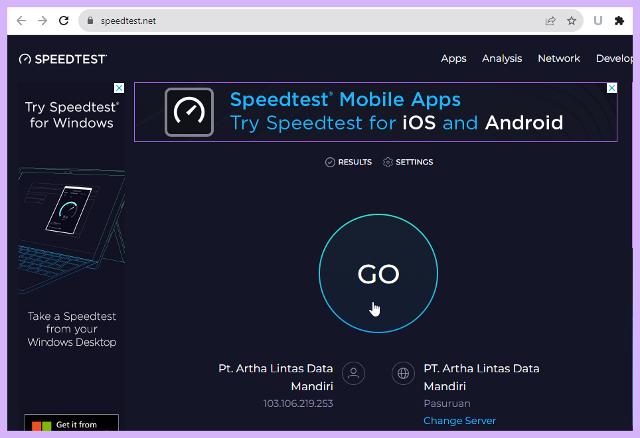
Task: Click the Change Server link
Action: [x=460, y=420]
